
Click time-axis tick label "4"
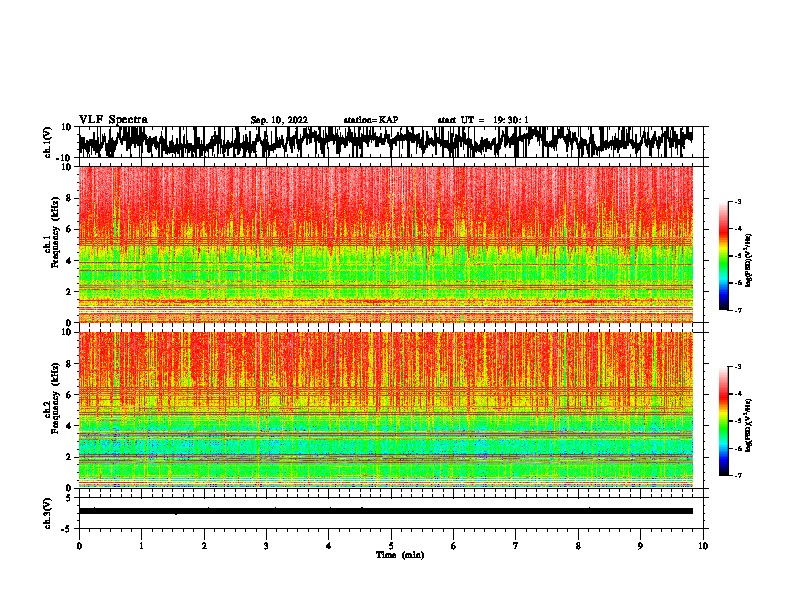329,546
